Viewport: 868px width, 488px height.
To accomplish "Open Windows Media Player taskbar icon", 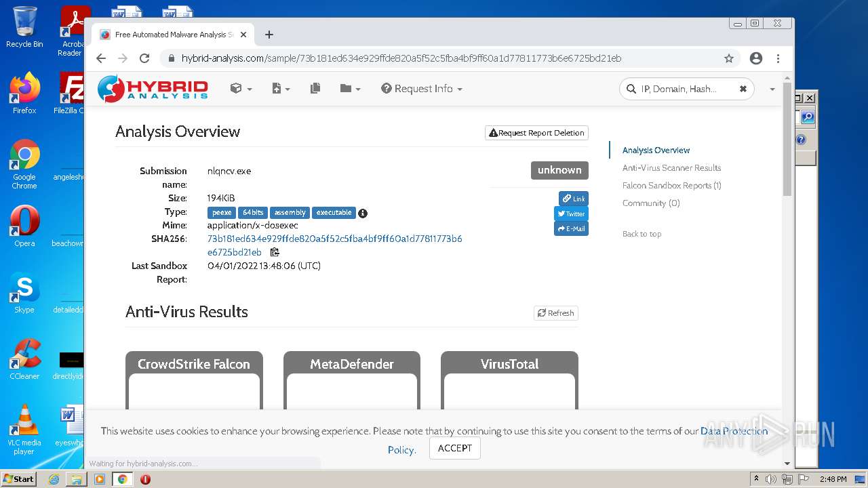I will coord(100,479).
